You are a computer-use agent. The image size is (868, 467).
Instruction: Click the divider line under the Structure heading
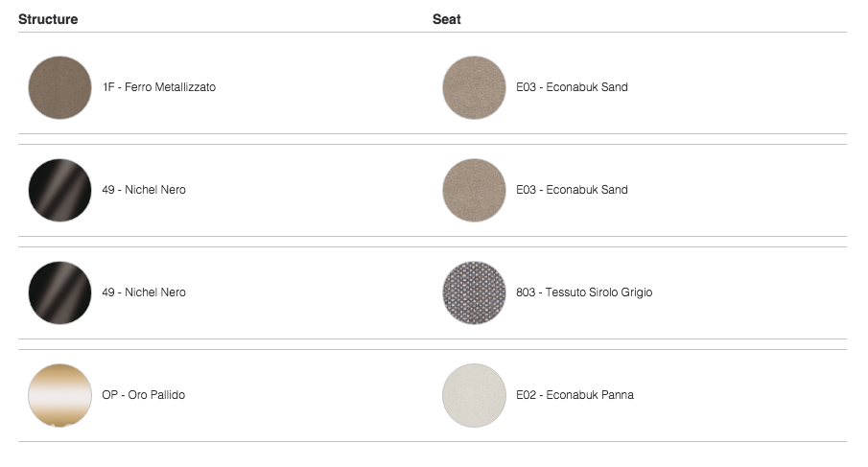(433, 32)
